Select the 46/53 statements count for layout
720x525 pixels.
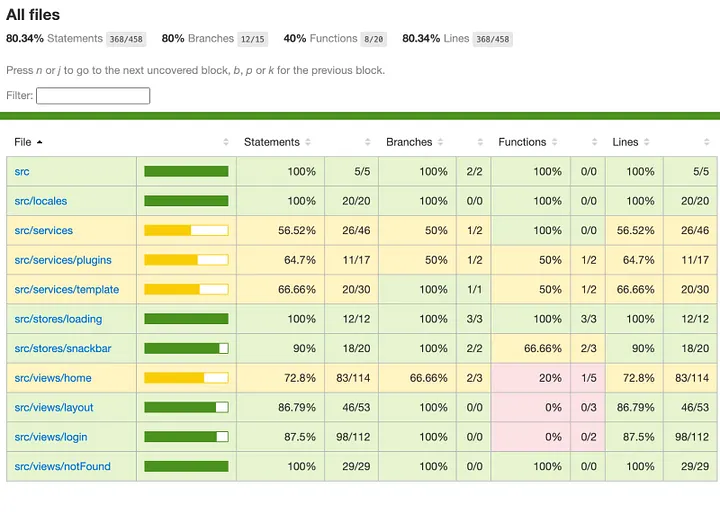pos(352,407)
